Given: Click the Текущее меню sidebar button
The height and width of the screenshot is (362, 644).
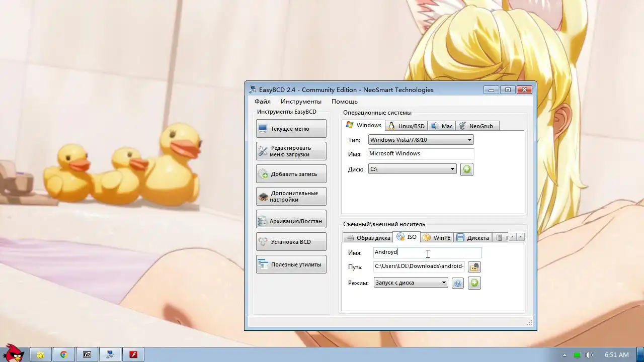Looking at the screenshot, I should 291,129.
